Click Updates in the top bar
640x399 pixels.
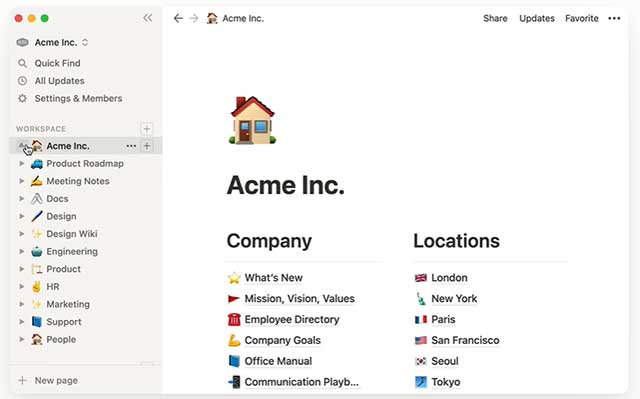pyautogui.click(x=537, y=18)
